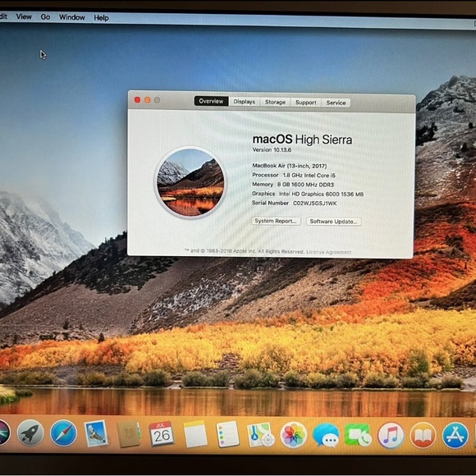476x476 pixels.
Task: Switch to the Storage tab
Action: (275, 102)
